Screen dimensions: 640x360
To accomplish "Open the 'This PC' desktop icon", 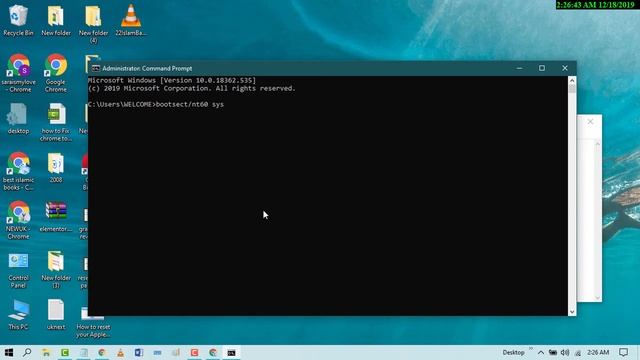I will point(18,314).
